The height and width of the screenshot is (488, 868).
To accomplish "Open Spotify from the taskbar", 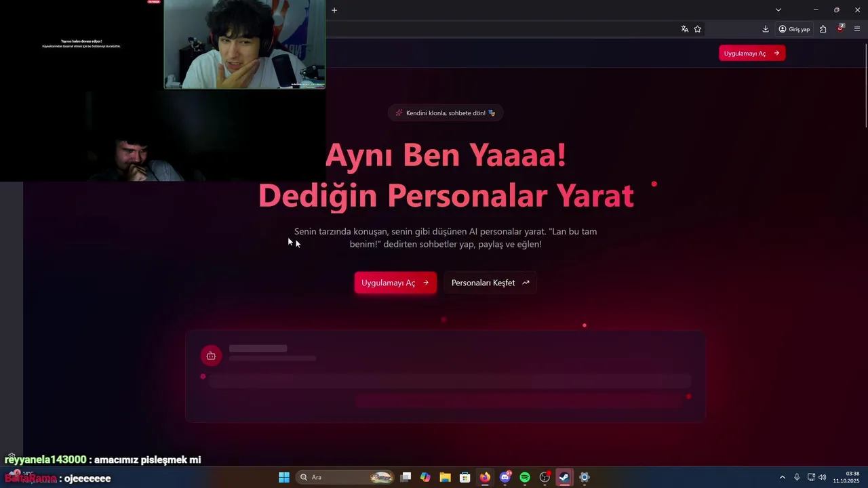I will pos(525,477).
